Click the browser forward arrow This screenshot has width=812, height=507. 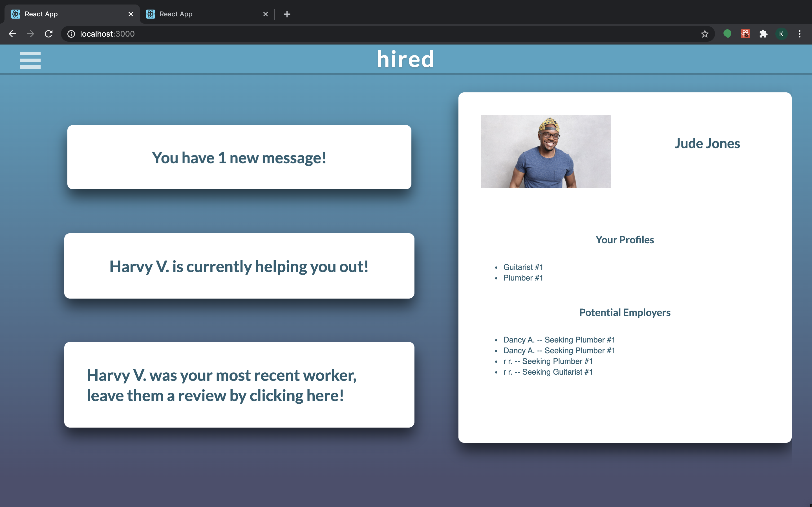(x=30, y=34)
